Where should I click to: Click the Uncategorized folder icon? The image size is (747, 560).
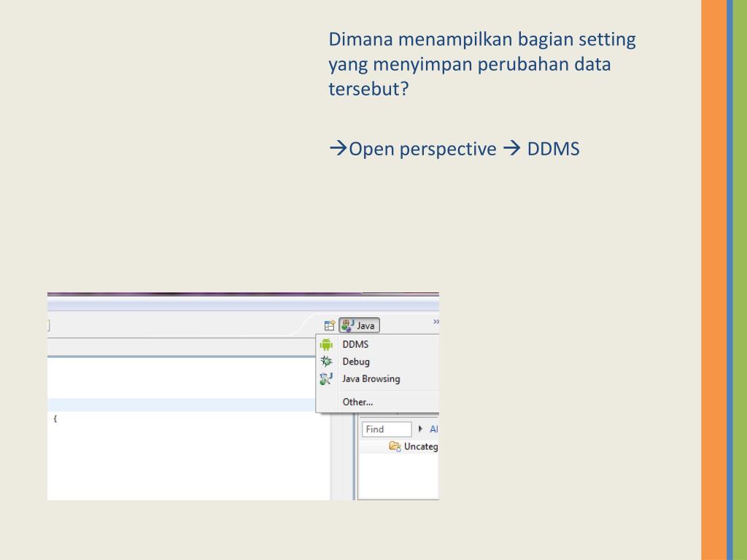pyautogui.click(x=395, y=446)
